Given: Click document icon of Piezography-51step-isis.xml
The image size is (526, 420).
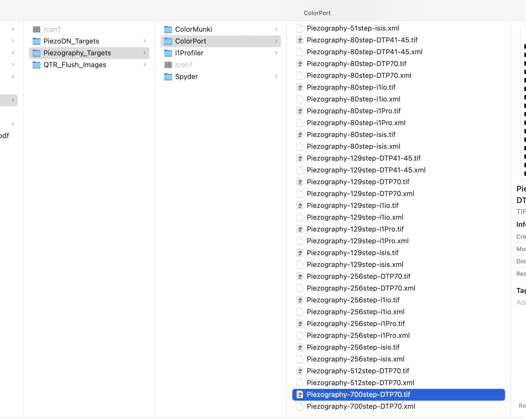Looking at the screenshot, I should (x=300, y=28).
